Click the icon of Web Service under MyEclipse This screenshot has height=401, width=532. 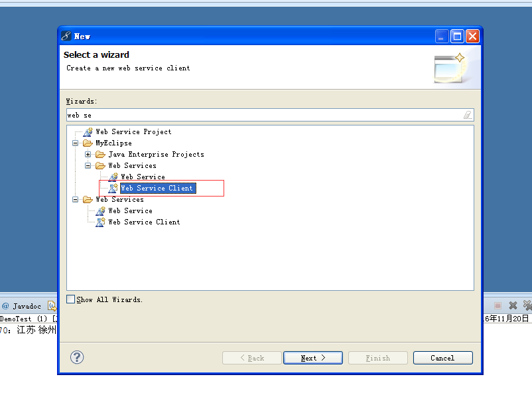coord(113,177)
